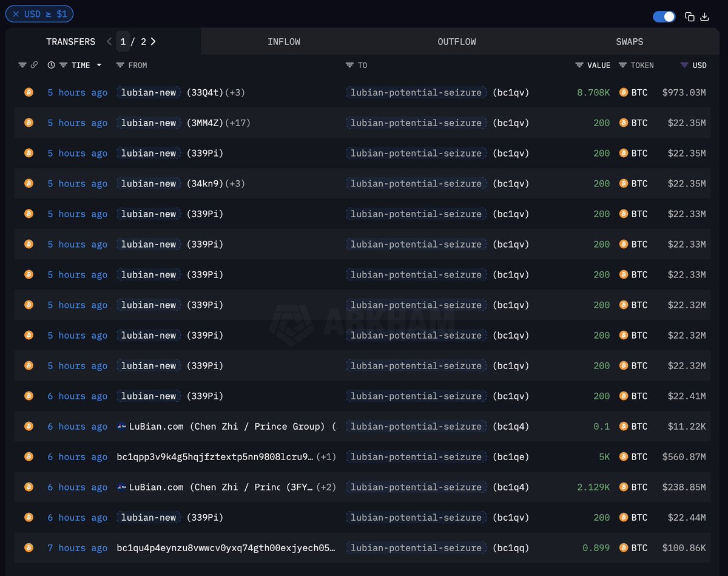Switch to the OUTFLOW tab
This screenshot has height=576, width=728.
point(457,42)
